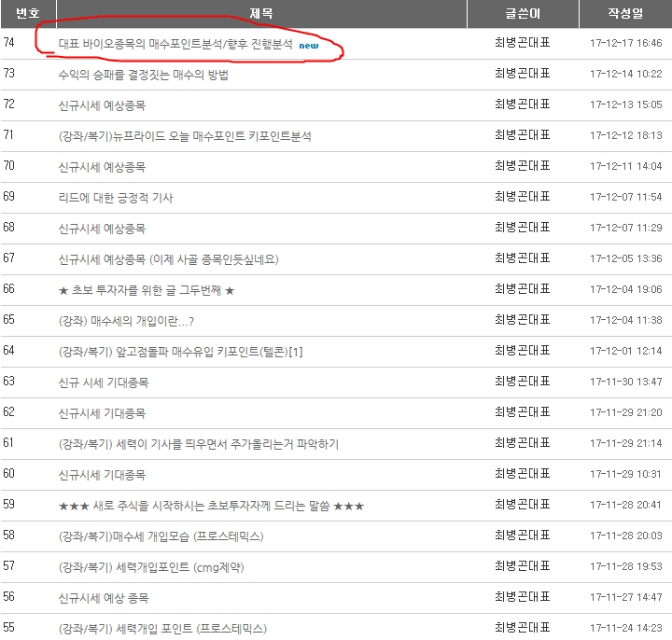Open post 56 '신규시세 예상 종목'

[104, 598]
